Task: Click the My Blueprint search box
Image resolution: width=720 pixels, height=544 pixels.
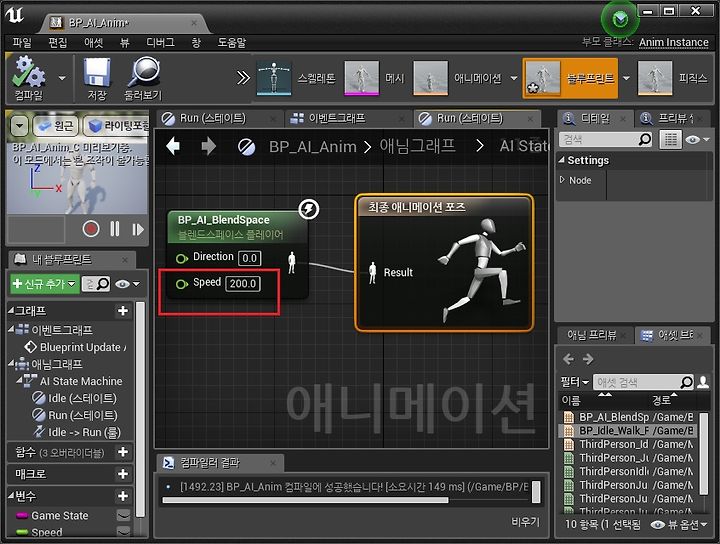Action: (96, 284)
